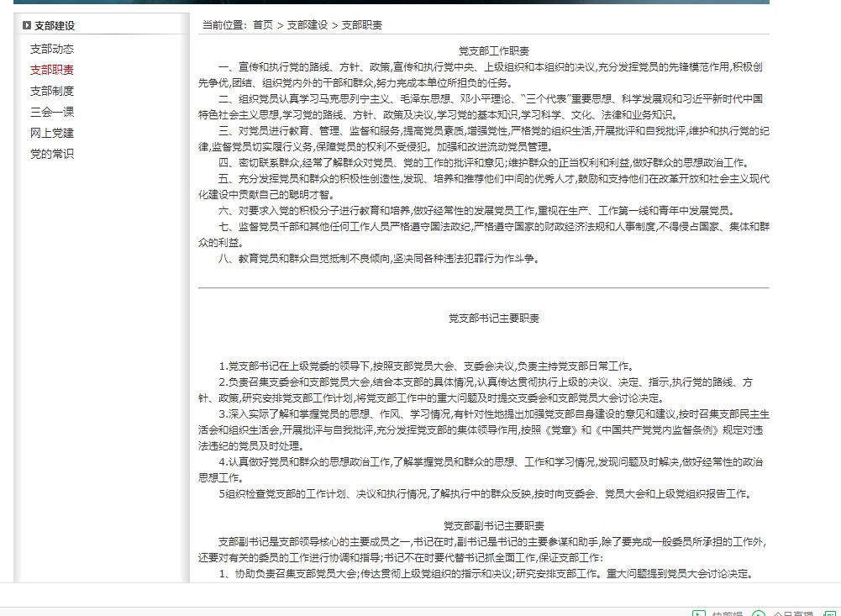Open the 快剪辑 text label in status bar
Viewport: 841px width, 616px height.
[x=728, y=613]
